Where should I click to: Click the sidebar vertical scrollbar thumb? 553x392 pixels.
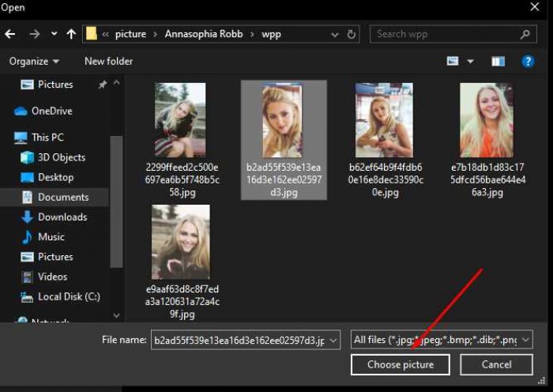click(116, 202)
